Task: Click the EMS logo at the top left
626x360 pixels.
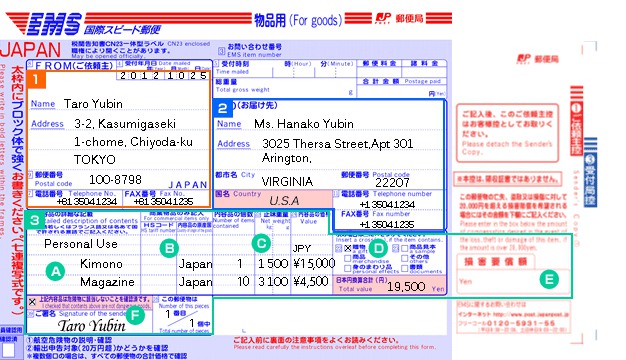Action: coord(54,23)
